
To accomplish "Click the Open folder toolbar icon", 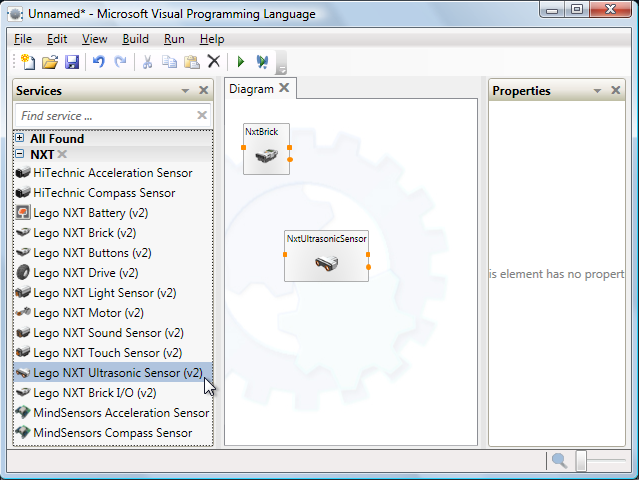I will coord(50,62).
